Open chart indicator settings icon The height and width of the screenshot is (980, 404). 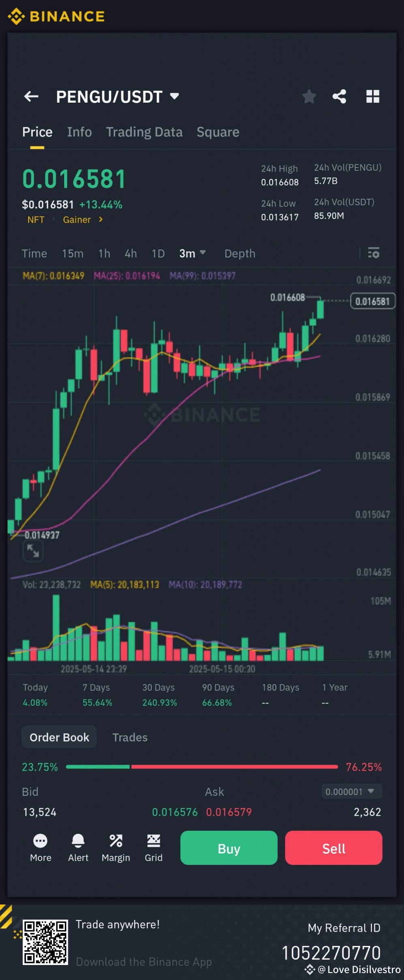pos(374,253)
